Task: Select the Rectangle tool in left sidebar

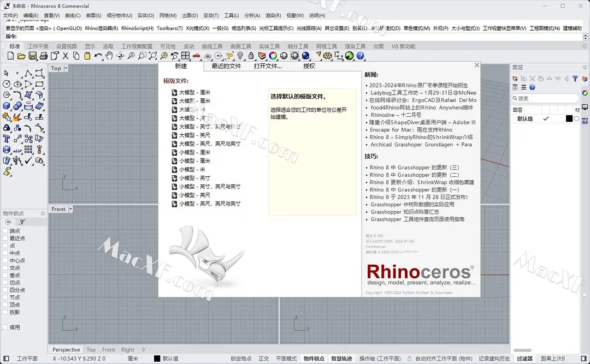Action: coord(39,84)
